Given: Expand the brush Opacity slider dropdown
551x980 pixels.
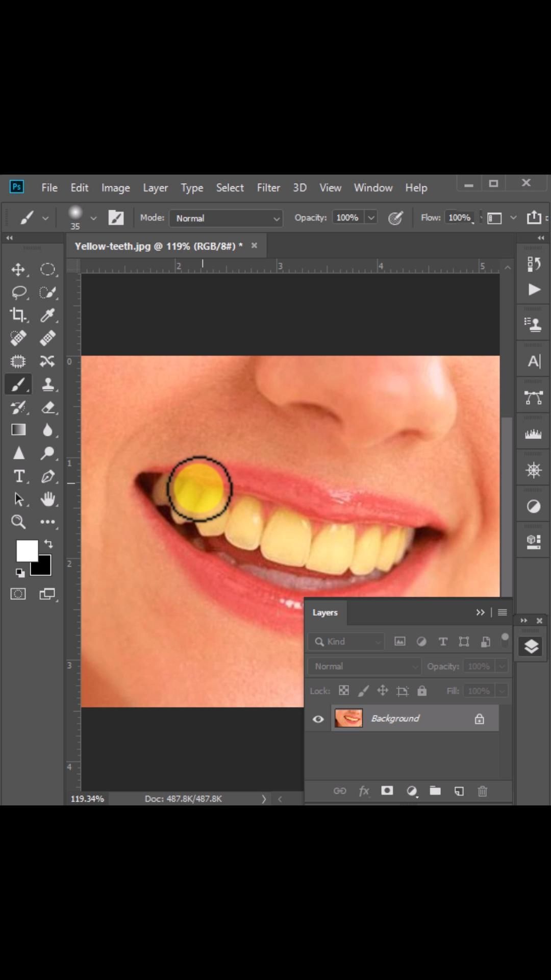Looking at the screenshot, I should (x=371, y=218).
